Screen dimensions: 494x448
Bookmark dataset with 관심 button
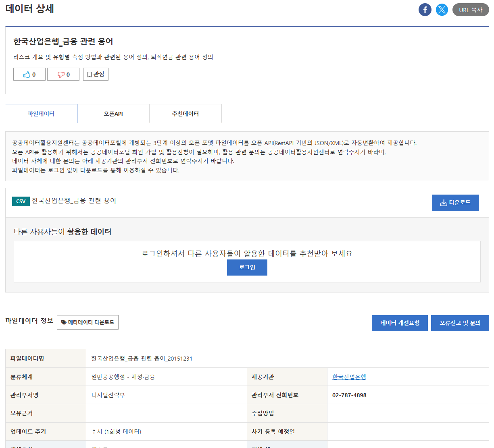[x=96, y=74]
